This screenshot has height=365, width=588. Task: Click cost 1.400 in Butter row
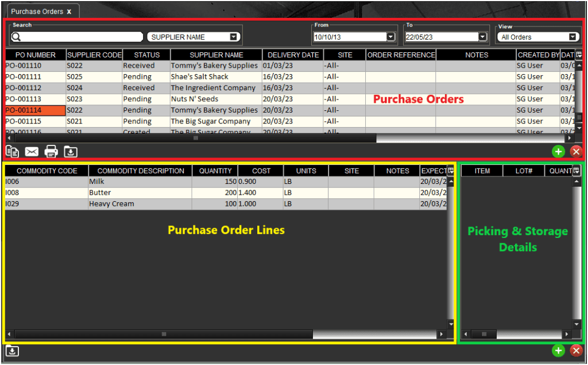click(x=261, y=193)
